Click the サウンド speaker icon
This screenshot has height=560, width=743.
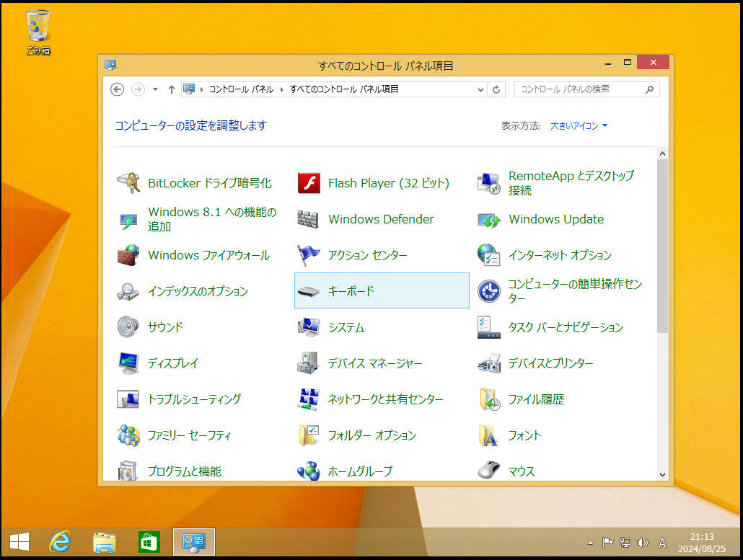128,327
